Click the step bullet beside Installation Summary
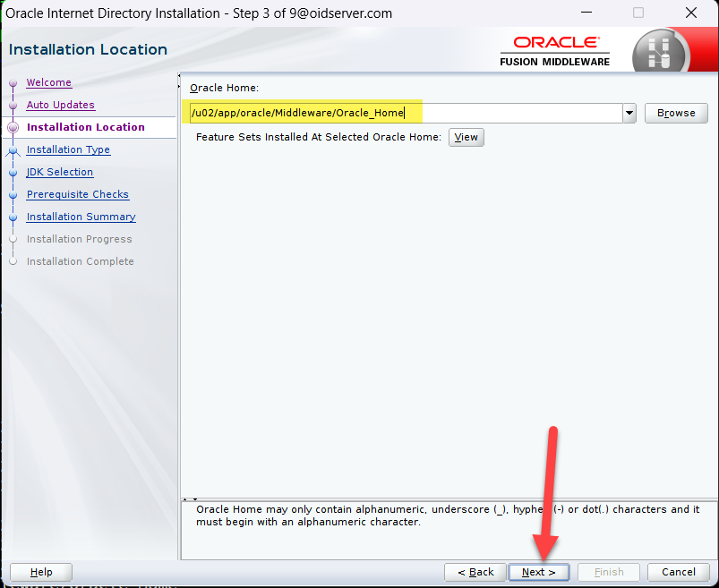Image resolution: width=719 pixels, height=588 pixels. click(x=13, y=217)
